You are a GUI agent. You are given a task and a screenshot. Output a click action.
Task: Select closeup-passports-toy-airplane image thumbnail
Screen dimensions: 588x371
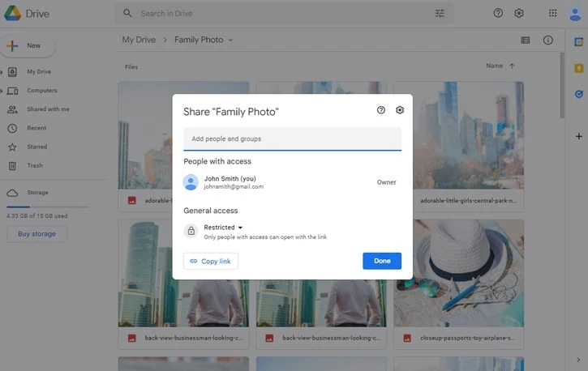click(x=458, y=273)
